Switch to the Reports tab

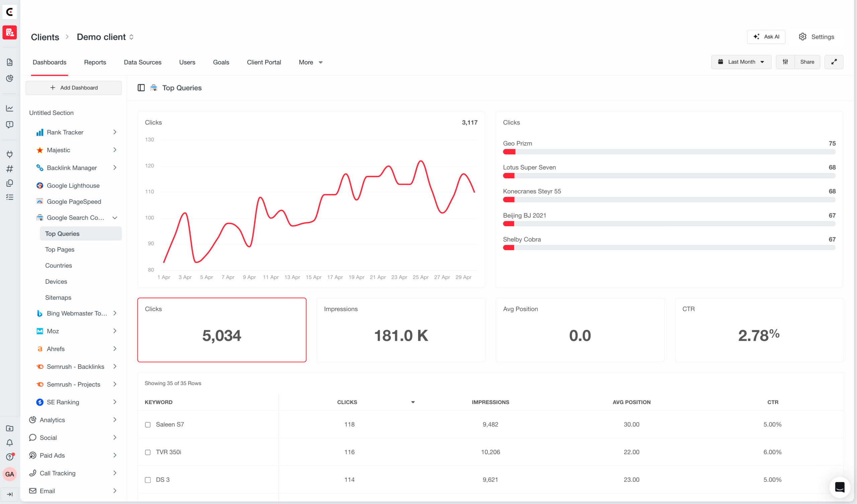point(95,62)
